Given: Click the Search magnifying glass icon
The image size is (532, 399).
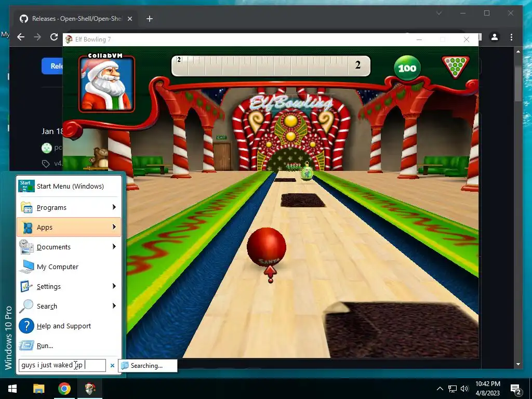Looking at the screenshot, I should [26, 306].
